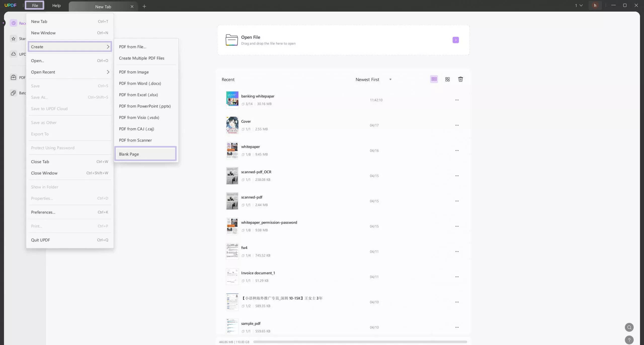Click the trash icon to clear recents
This screenshot has width=644, height=345.
tap(460, 79)
